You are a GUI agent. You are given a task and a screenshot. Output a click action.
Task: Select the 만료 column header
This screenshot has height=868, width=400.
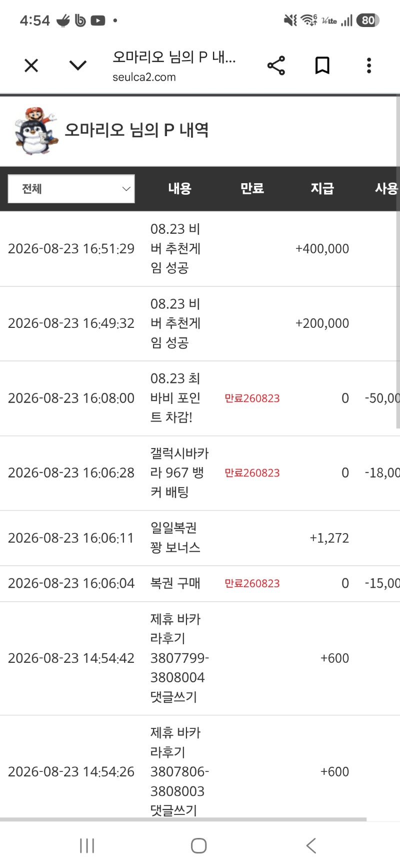tap(252, 189)
